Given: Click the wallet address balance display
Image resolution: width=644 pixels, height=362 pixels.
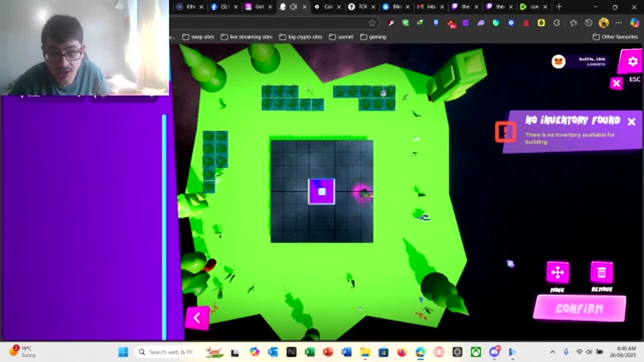Looking at the screenshot, I should tap(592, 61).
